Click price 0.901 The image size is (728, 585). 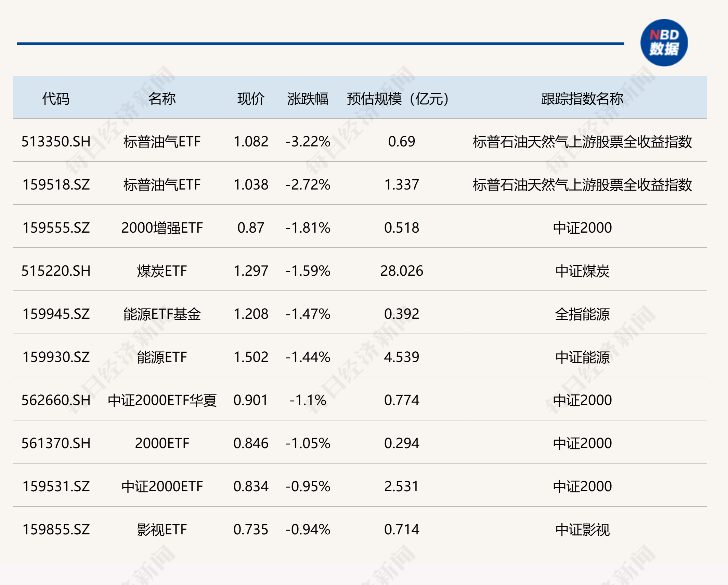pyautogui.click(x=251, y=400)
